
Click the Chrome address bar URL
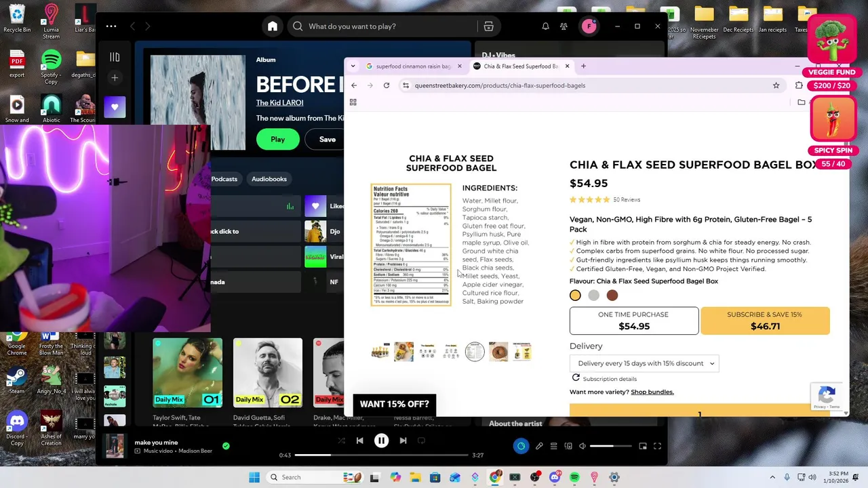[500, 85]
